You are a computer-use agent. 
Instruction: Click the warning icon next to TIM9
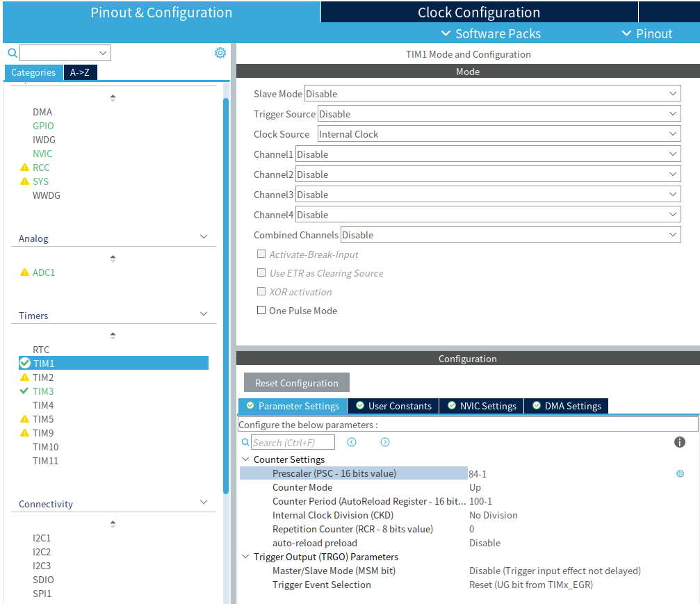click(x=24, y=432)
